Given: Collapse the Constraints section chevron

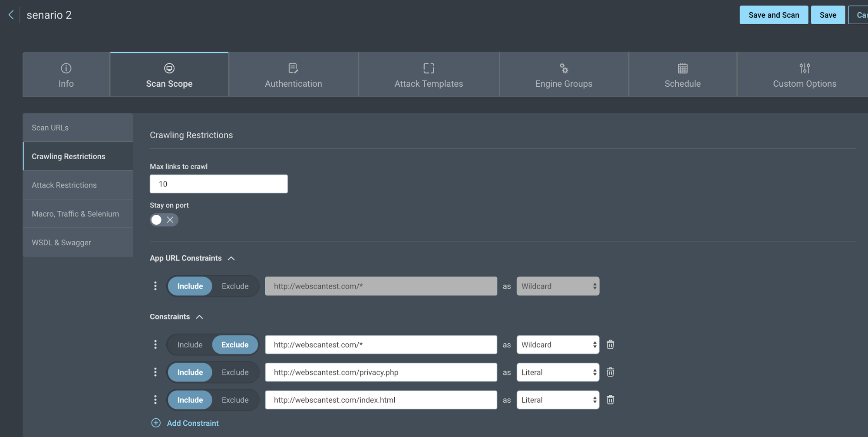Looking at the screenshot, I should (x=199, y=317).
